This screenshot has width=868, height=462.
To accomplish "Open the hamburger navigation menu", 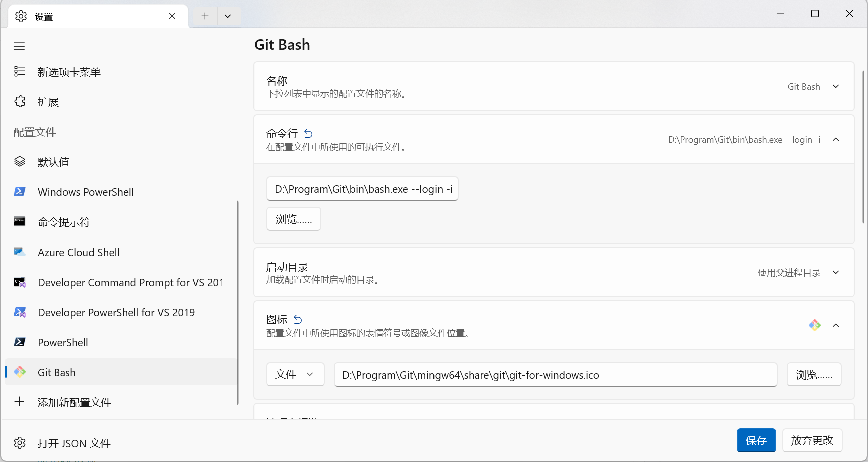I will pos(19,46).
